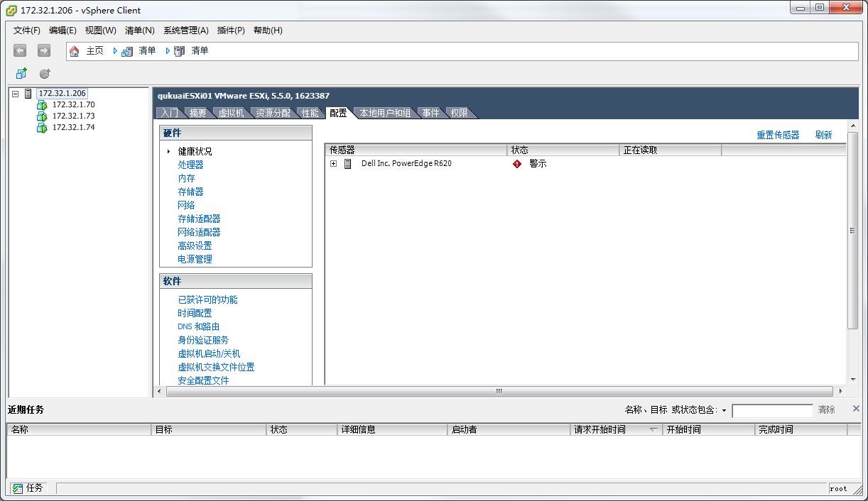This screenshot has width=868, height=501.
Task: Switch to the 性能 tab
Action: tap(310, 113)
